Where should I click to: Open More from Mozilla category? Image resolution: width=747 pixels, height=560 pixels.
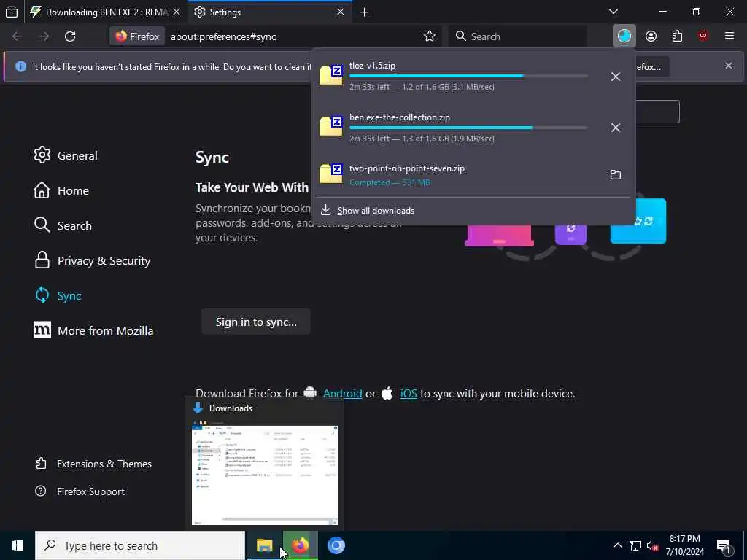coord(94,330)
